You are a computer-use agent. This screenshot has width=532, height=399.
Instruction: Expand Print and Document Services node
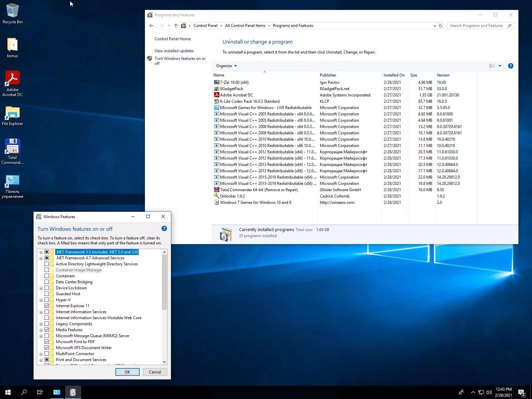(x=41, y=360)
